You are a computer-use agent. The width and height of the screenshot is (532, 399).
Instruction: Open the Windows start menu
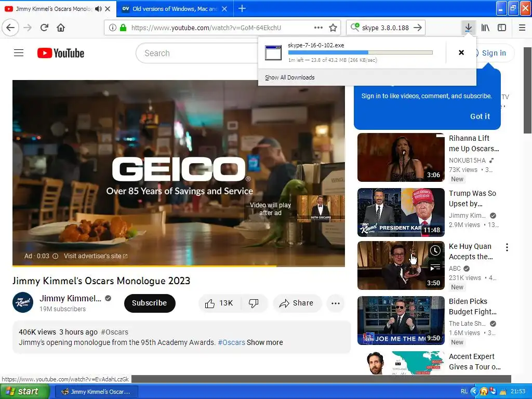[x=24, y=392]
